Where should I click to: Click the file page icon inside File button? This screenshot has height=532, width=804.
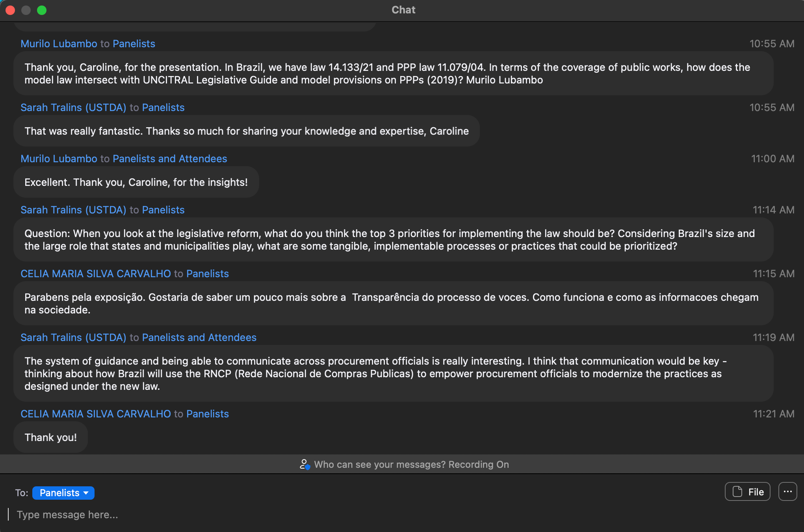pos(737,492)
